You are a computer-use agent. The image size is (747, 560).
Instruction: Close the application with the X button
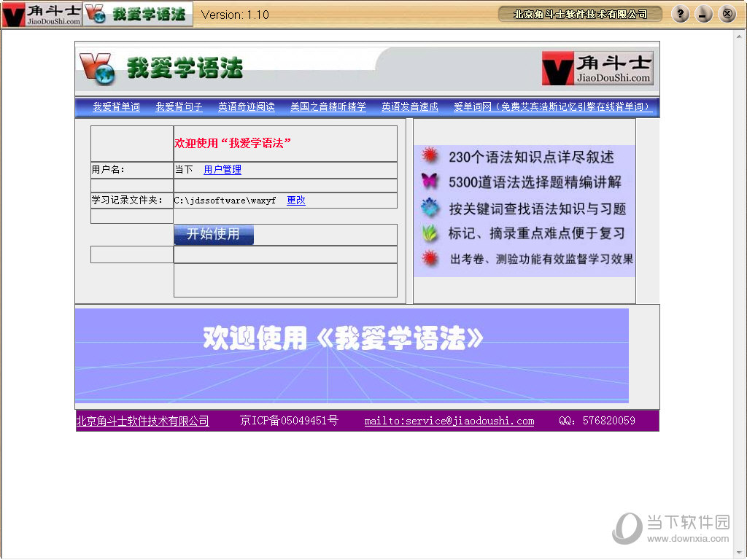[727, 15]
